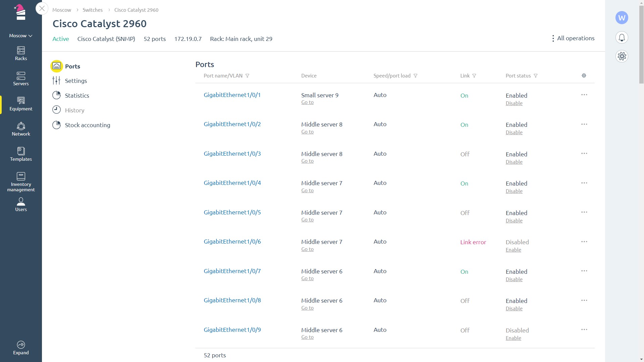Enable port GigabitEthernet1/0/9
The width and height of the screenshot is (644, 362).
(513, 338)
